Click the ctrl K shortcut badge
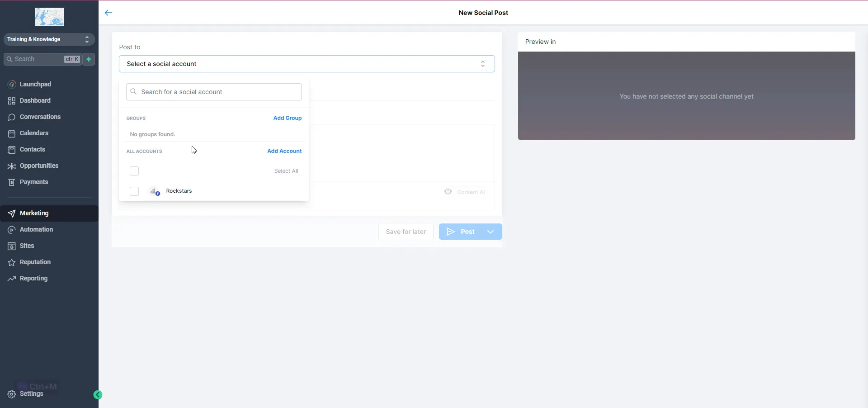 point(72,59)
